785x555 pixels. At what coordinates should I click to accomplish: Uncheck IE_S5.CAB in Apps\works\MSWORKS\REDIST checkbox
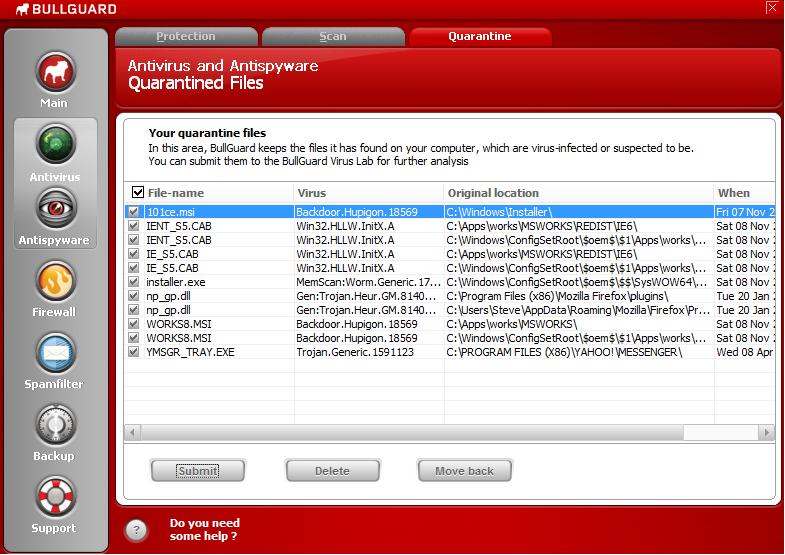(x=133, y=254)
